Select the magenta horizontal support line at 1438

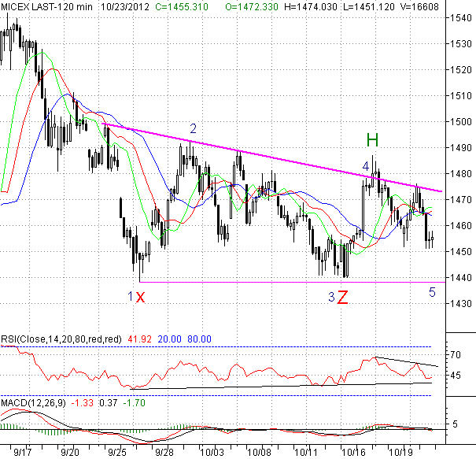[292, 282]
